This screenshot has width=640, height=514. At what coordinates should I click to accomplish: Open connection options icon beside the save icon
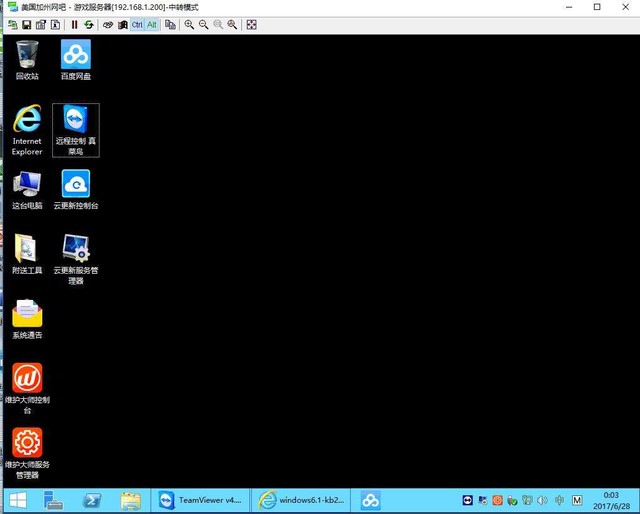[41, 25]
